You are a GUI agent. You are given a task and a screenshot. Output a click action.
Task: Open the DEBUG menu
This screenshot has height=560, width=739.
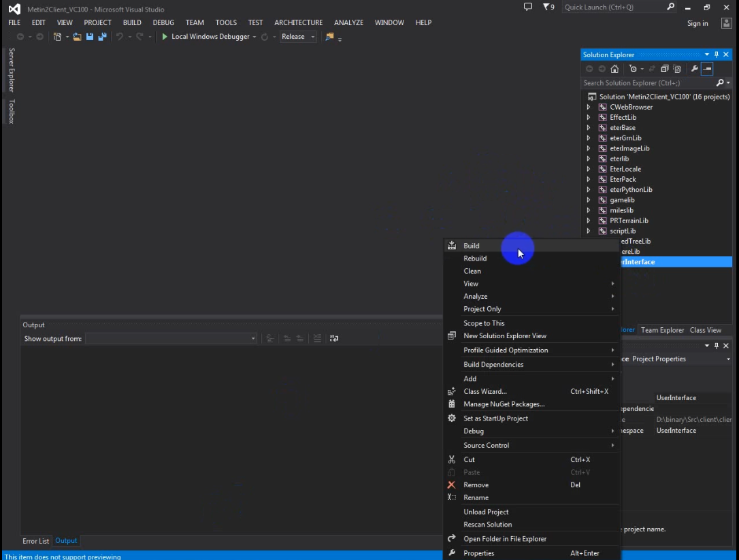coord(163,22)
